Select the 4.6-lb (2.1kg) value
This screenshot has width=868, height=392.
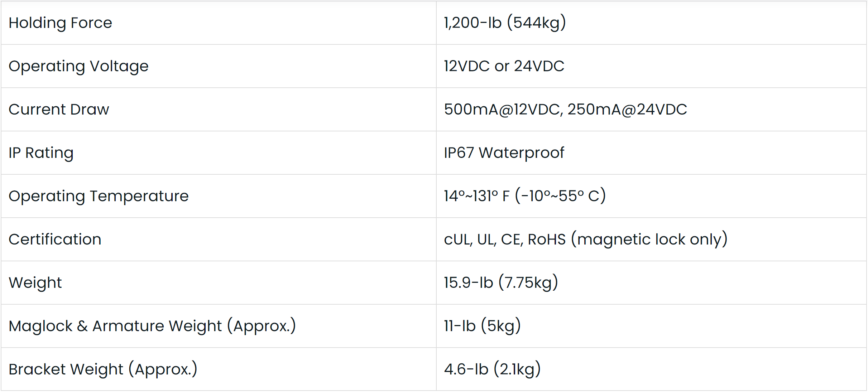[492, 369]
